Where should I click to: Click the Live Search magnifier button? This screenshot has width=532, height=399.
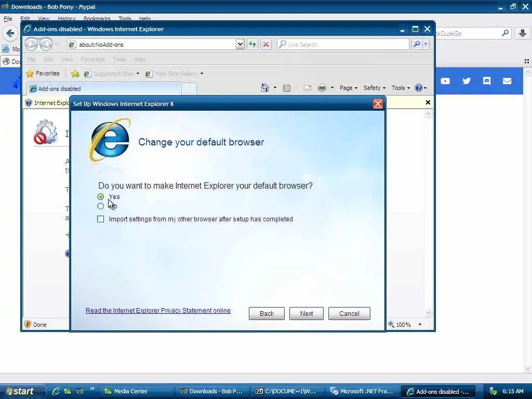pos(417,45)
